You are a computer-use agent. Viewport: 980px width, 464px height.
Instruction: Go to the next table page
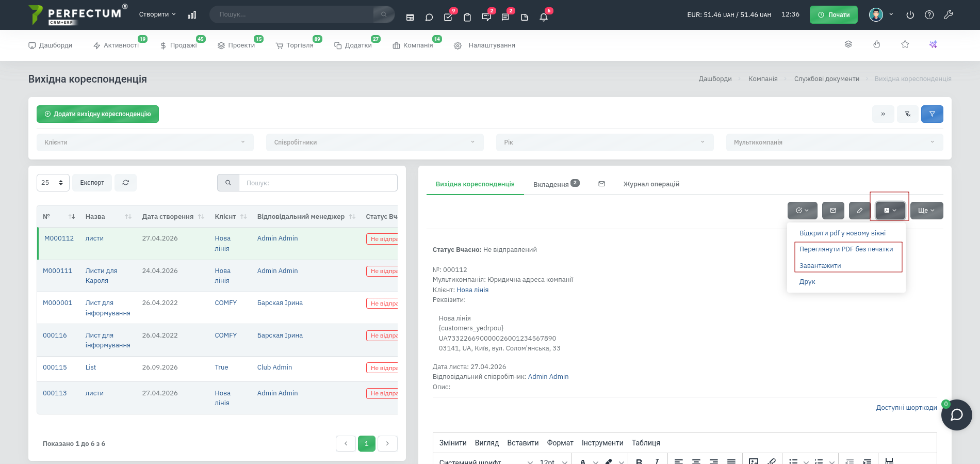(387, 443)
